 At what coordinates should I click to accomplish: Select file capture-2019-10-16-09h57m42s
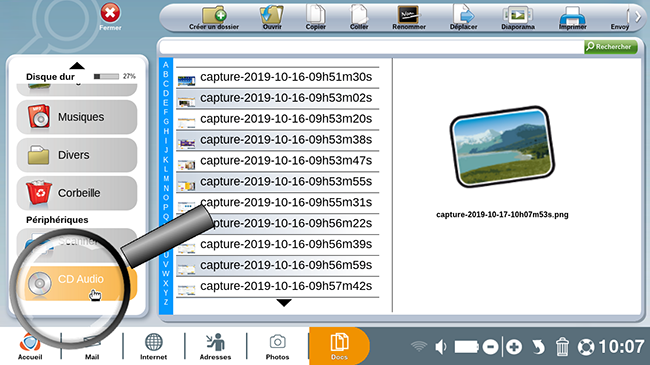click(x=278, y=287)
